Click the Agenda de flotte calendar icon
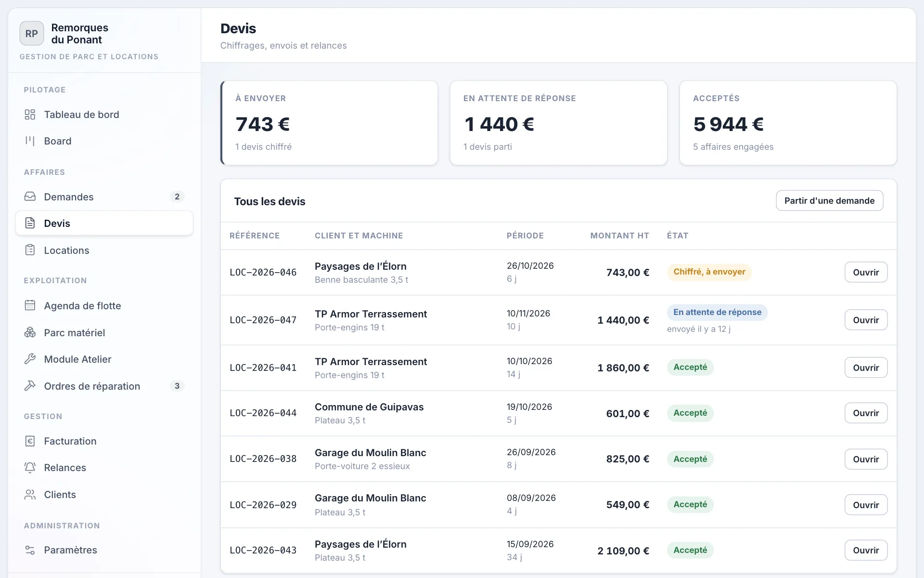 pyautogui.click(x=30, y=305)
